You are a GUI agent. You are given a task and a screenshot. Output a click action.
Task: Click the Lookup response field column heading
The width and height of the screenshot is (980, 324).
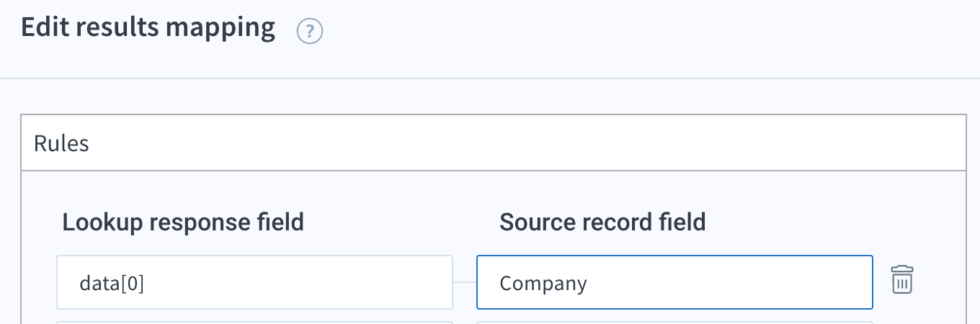(183, 222)
